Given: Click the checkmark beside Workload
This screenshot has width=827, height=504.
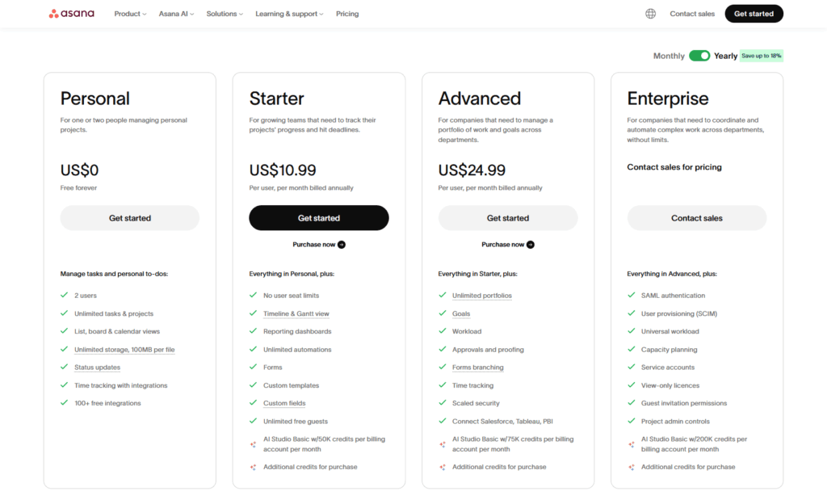Looking at the screenshot, I should coord(442,331).
